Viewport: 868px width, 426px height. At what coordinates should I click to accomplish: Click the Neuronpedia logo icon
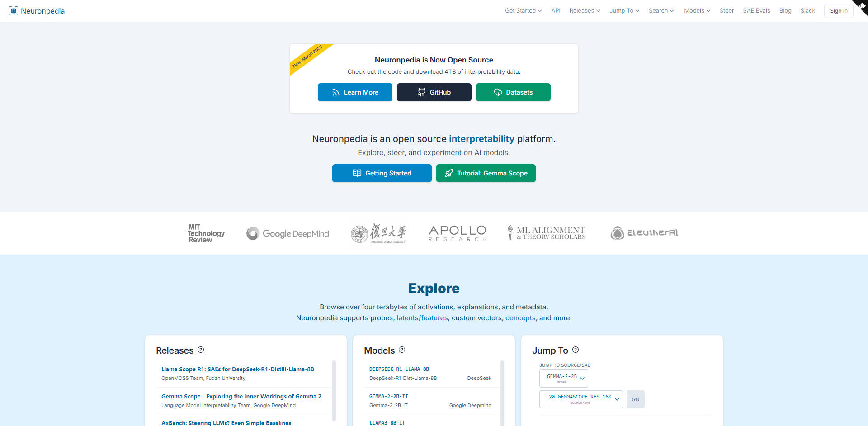14,10
